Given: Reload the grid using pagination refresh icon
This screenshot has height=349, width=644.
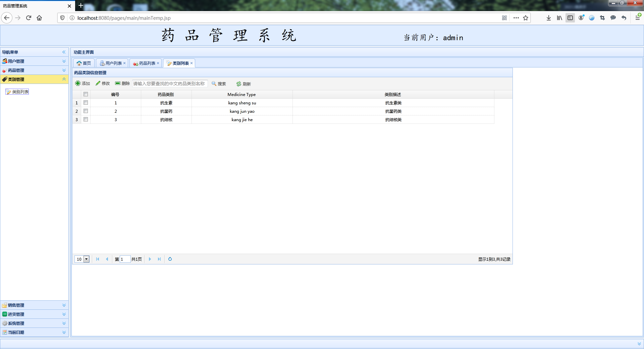Looking at the screenshot, I should tap(170, 259).
